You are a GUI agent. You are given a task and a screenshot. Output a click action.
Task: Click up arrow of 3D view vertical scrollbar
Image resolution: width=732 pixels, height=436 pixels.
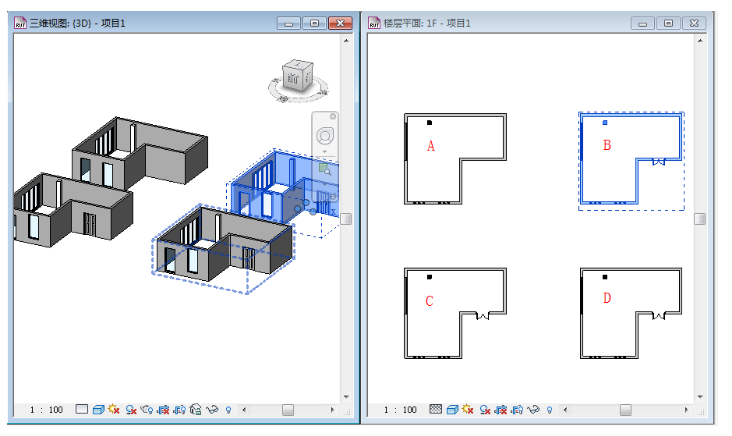coord(346,41)
